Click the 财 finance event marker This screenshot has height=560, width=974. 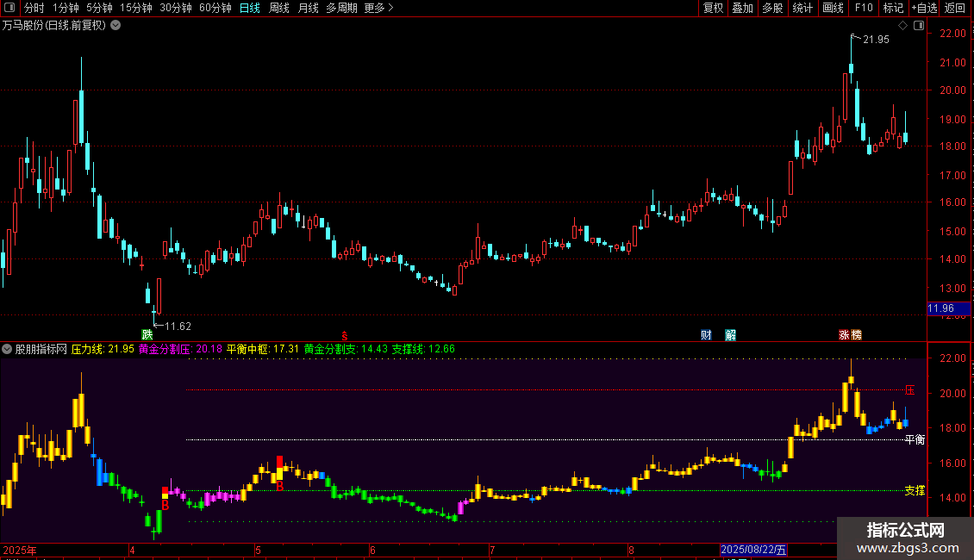coord(706,334)
